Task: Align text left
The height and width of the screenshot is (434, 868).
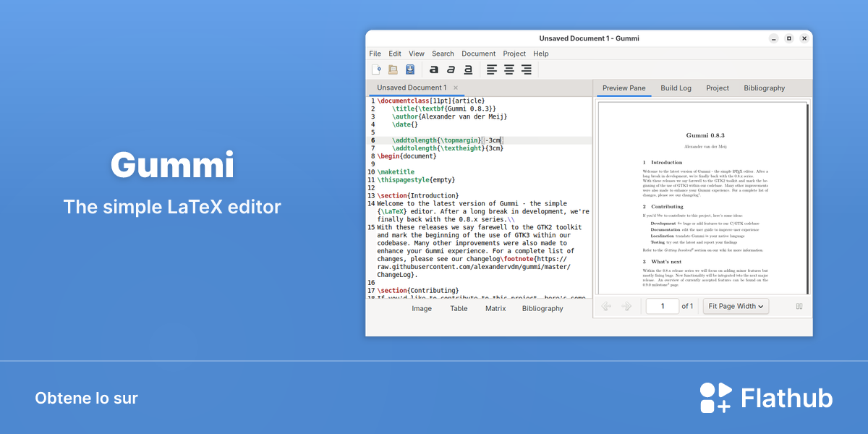Action: (x=492, y=69)
